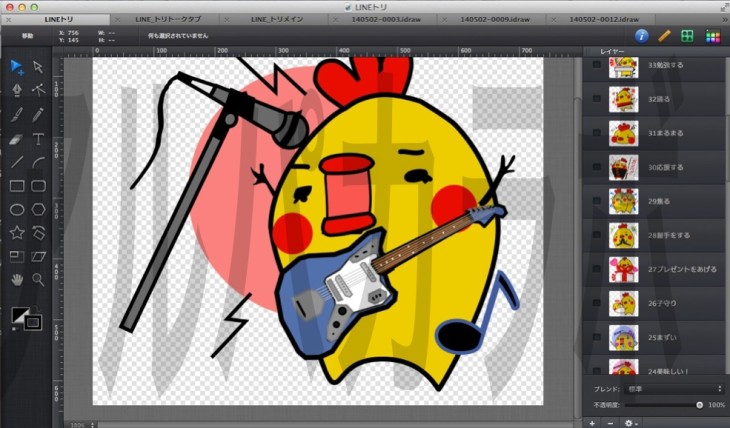The image size is (730, 428).
Task: Select the Brush tool
Action: (x=17, y=114)
